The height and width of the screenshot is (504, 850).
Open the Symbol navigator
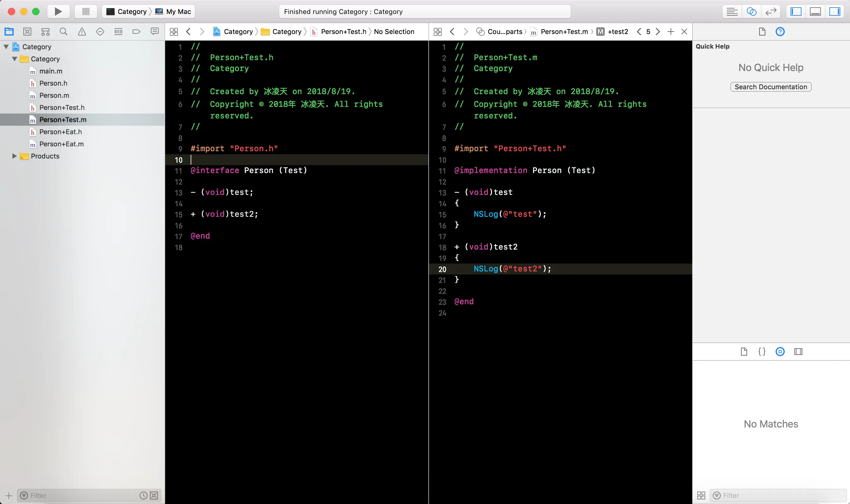(46, 32)
